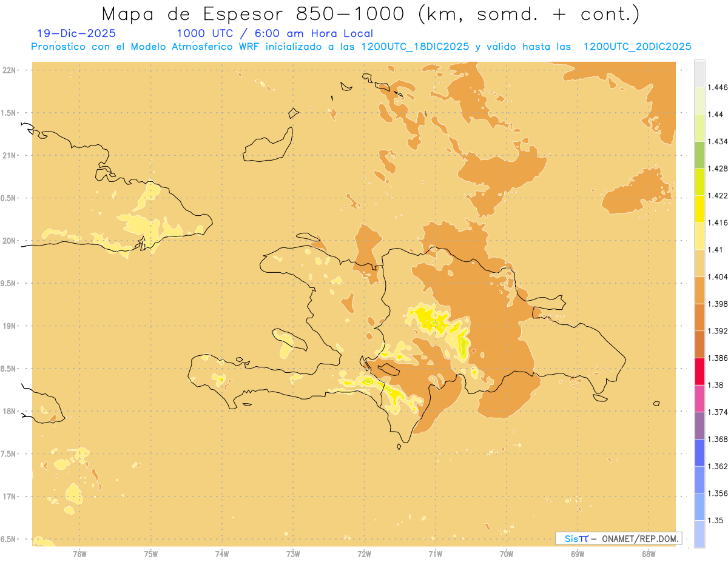Click the blue scale segment between 1.368 and 1.362
Image resolution: width=728 pixels, height=562 pixels.
coord(699,453)
